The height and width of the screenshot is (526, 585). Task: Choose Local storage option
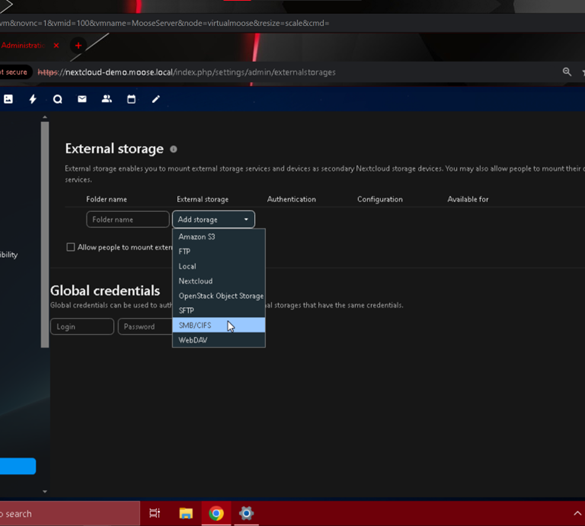pos(219,266)
